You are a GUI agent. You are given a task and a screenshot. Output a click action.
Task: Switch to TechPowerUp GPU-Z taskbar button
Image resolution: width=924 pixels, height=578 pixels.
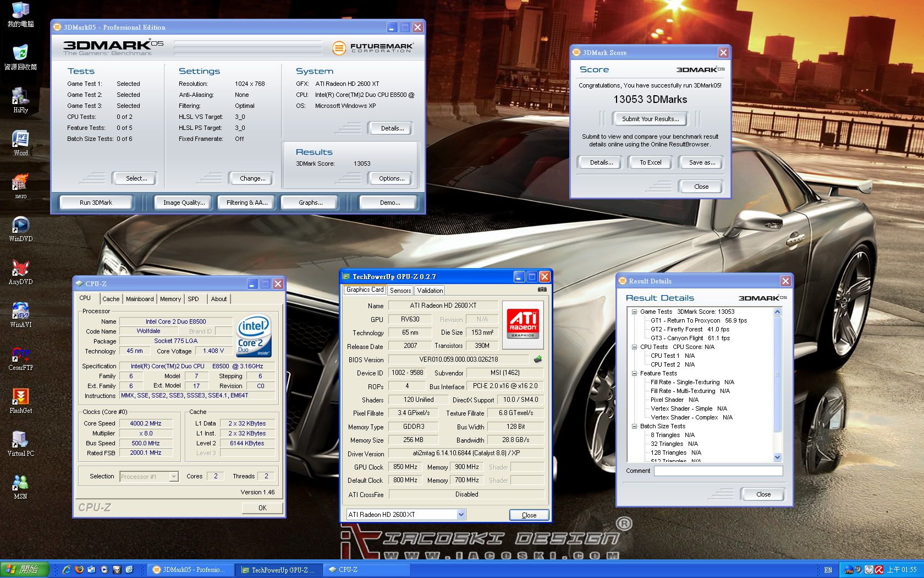(279, 570)
